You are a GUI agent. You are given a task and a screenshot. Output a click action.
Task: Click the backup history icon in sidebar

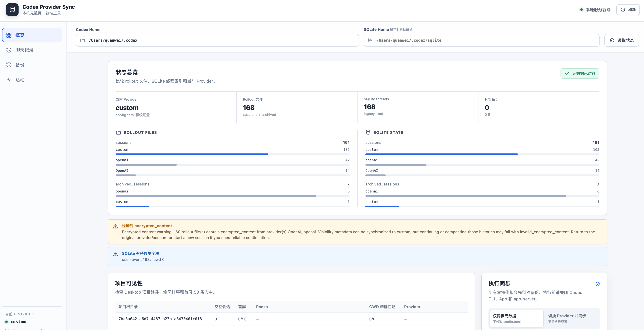[x=9, y=65]
